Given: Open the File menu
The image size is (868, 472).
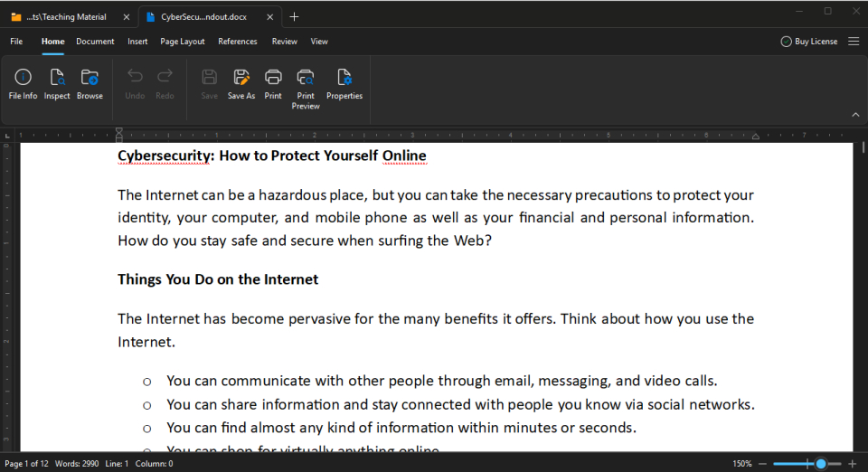Looking at the screenshot, I should (16, 42).
